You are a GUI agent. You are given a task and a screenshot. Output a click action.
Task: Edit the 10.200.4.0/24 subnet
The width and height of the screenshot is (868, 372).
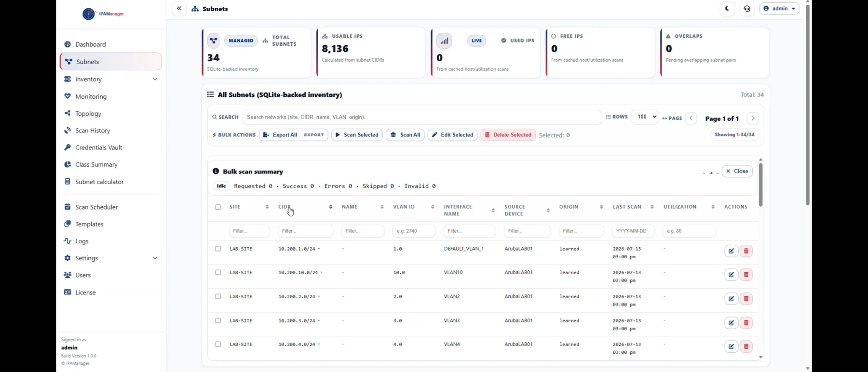click(x=731, y=346)
